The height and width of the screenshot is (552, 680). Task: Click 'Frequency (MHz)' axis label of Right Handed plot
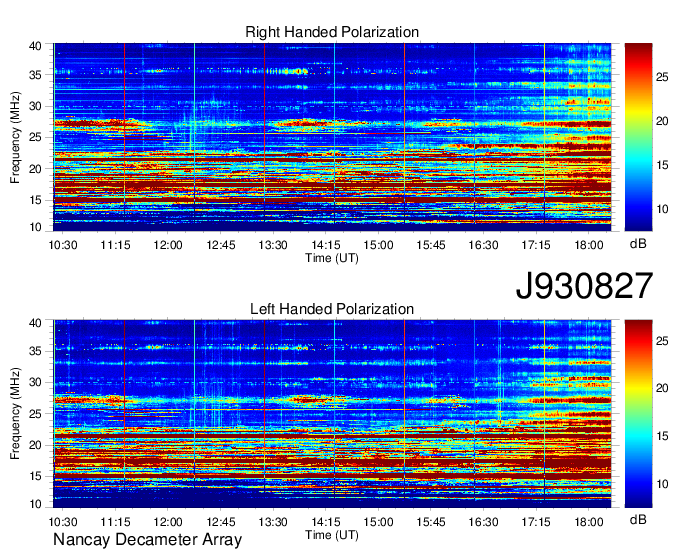coord(15,137)
